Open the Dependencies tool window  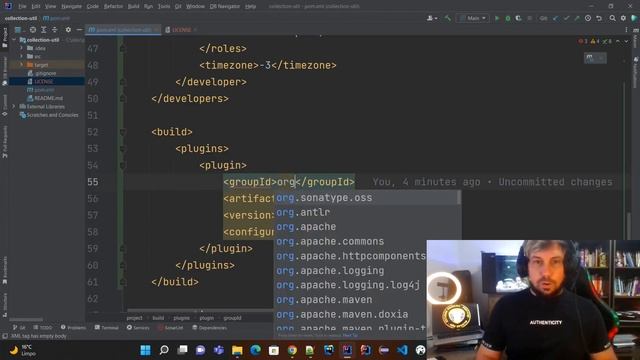(x=209, y=327)
